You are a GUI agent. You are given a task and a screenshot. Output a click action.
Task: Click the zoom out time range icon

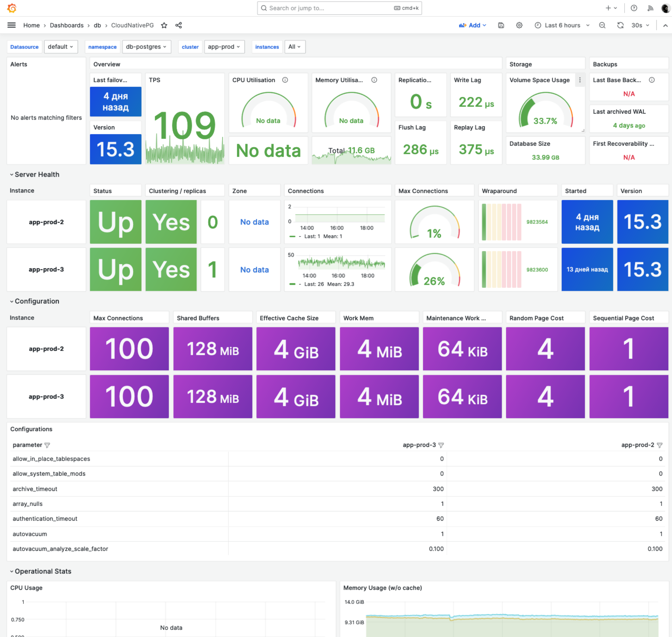click(x=602, y=25)
